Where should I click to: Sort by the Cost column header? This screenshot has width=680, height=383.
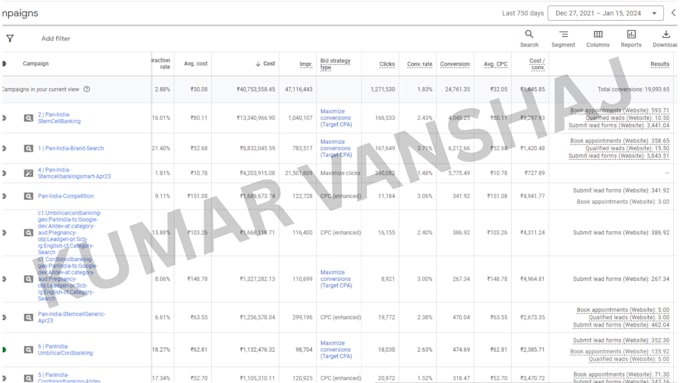[x=265, y=64]
